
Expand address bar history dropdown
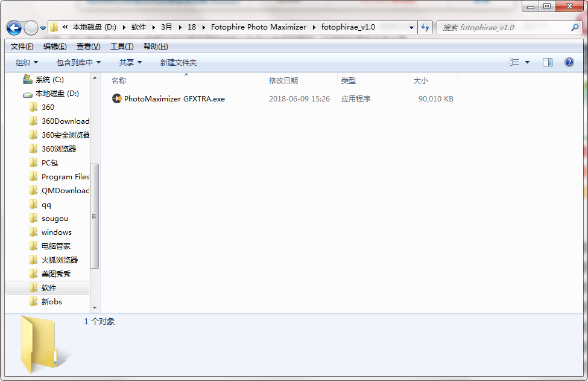(x=411, y=27)
